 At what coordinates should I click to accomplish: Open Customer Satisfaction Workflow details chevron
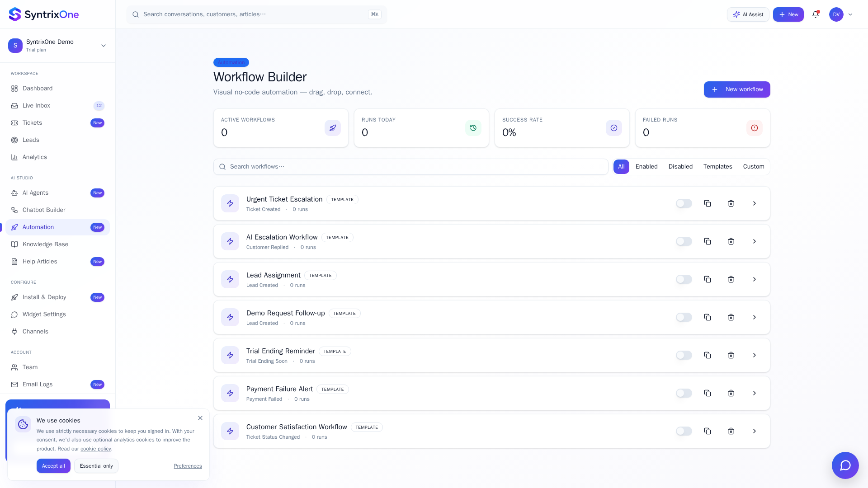coord(755,431)
